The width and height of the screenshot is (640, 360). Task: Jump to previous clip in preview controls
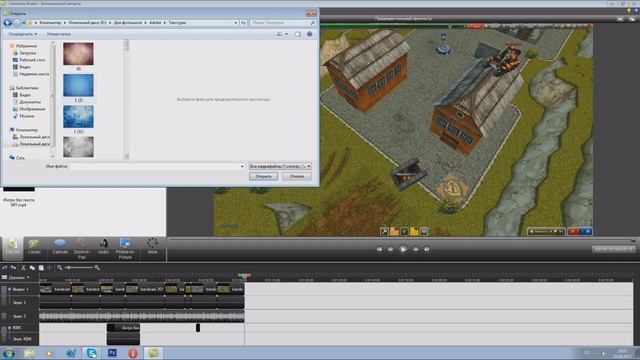coord(379,249)
